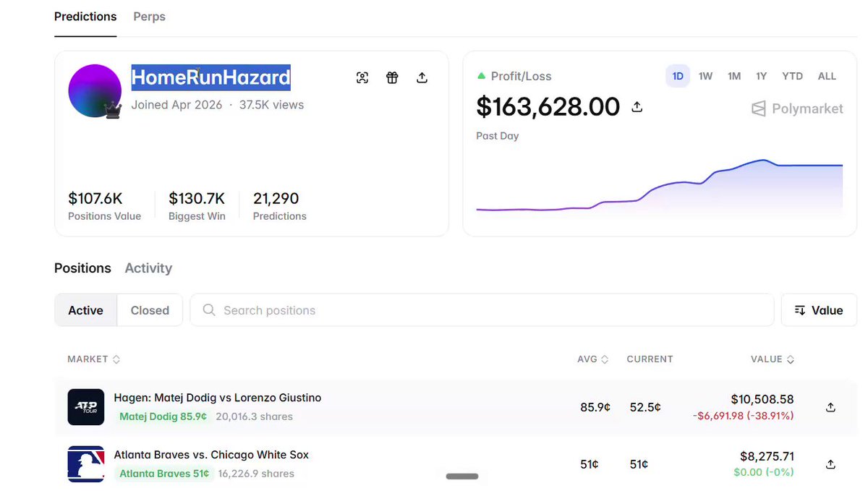The width and height of the screenshot is (868, 491).
Task: Select the 1D profit range
Action: [x=678, y=76]
